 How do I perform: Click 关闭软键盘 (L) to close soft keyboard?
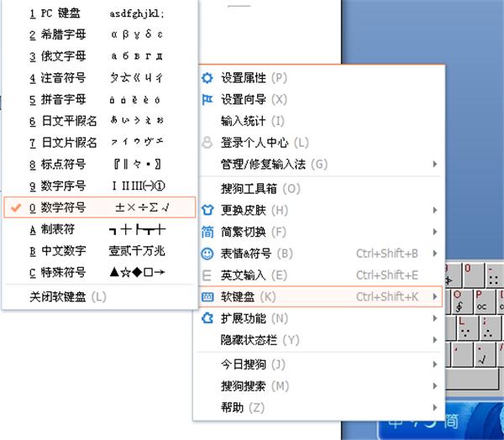tap(100, 296)
